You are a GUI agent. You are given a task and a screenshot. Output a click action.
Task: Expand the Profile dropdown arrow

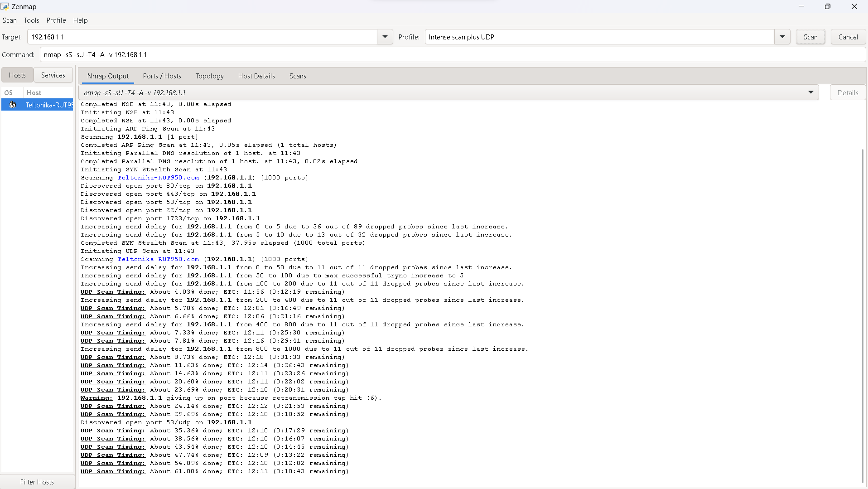782,37
